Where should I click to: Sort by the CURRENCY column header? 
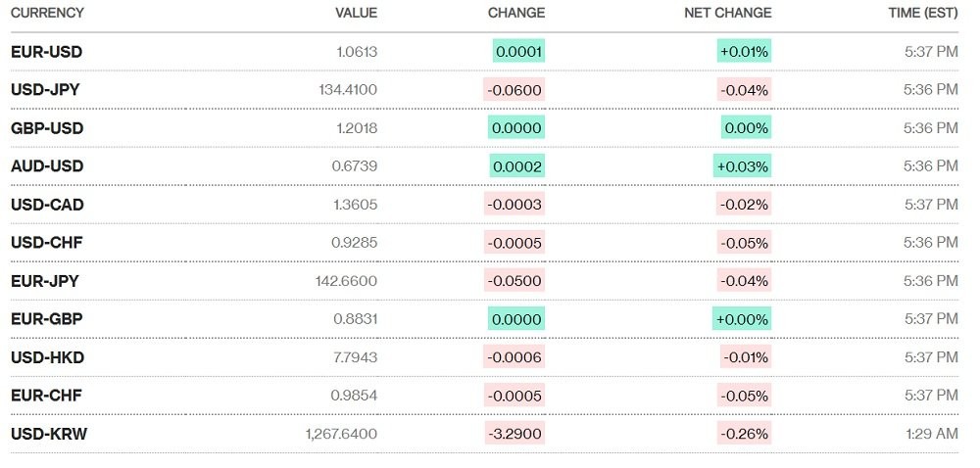(x=47, y=13)
